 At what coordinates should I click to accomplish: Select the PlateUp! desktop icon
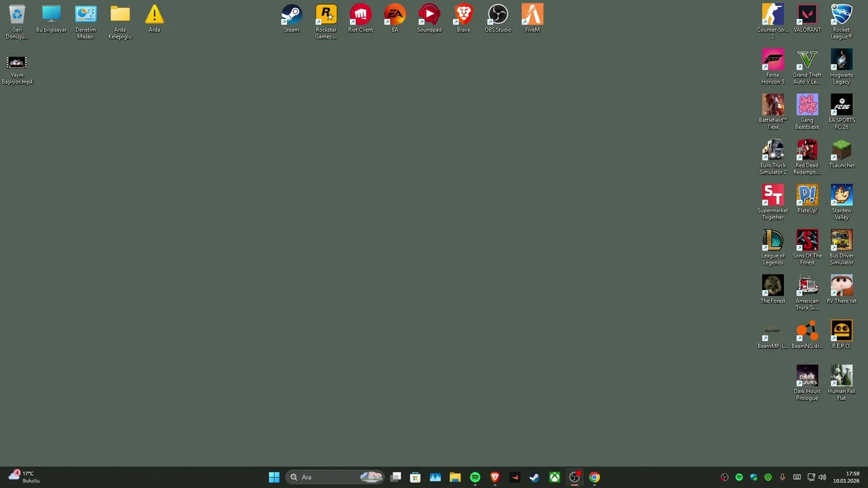pyautogui.click(x=807, y=199)
